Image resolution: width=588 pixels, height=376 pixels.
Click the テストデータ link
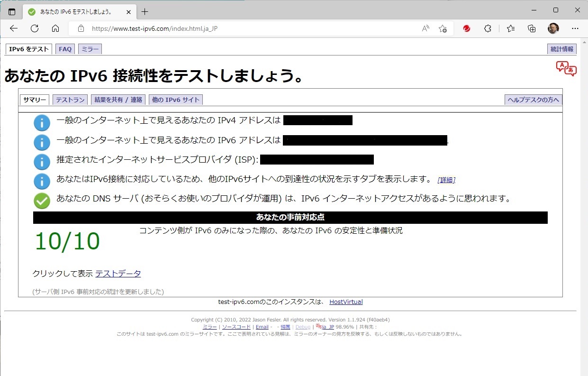118,274
